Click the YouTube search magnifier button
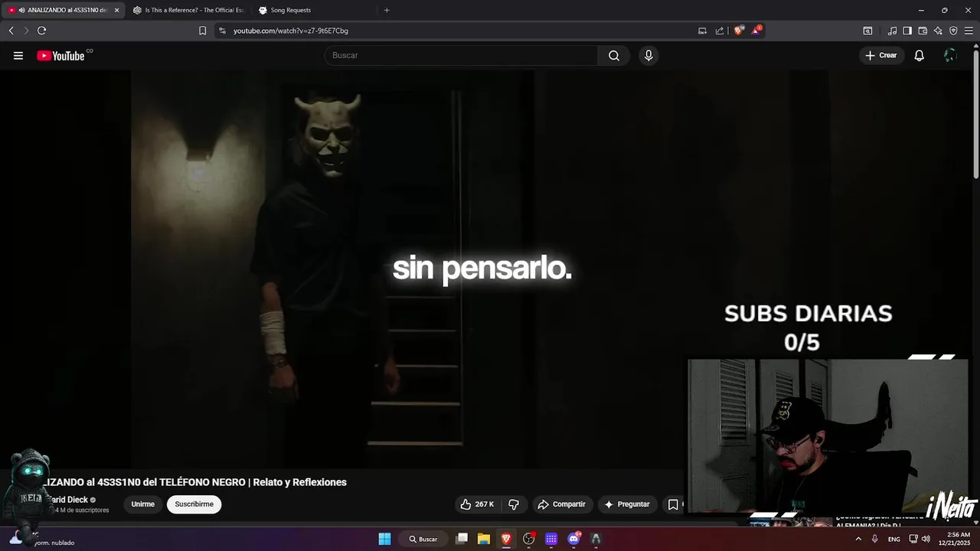 coord(614,55)
